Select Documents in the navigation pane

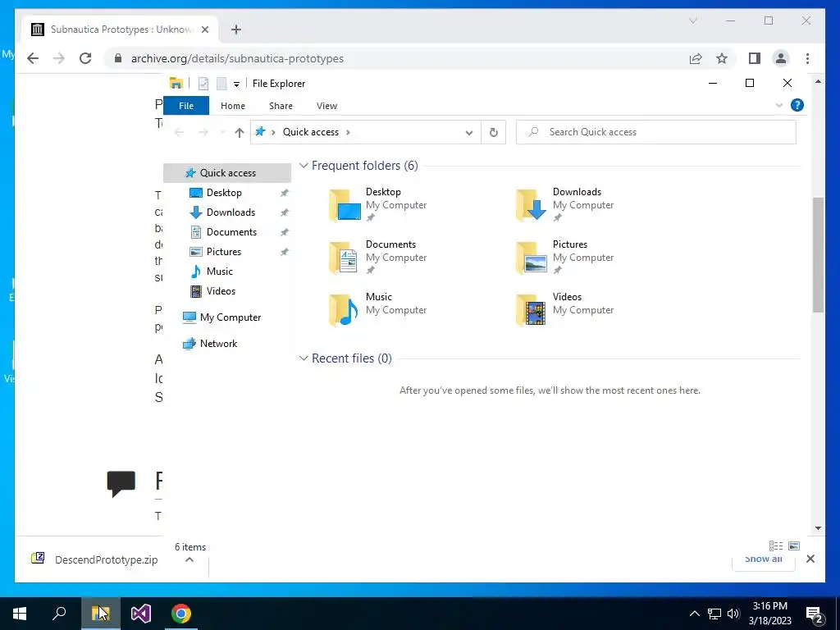[x=231, y=232]
